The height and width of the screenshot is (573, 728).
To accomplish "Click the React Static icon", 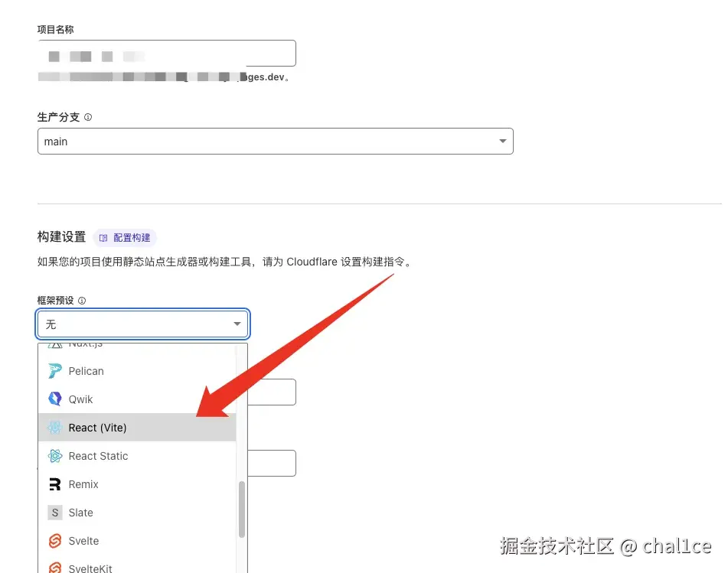I will (x=54, y=456).
